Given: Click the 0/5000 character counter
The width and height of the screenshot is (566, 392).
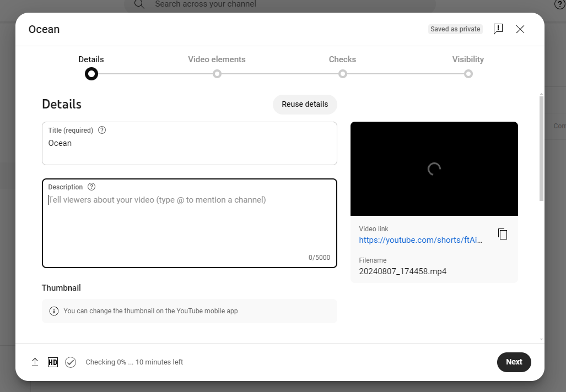Looking at the screenshot, I should coord(319,258).
